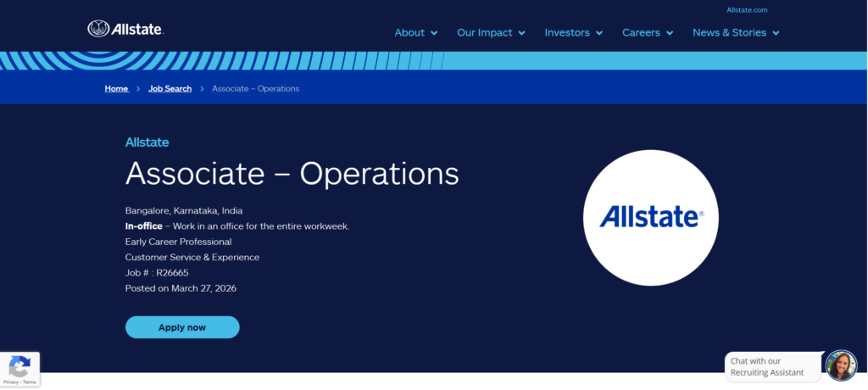
Task: Expand the chevron arrow beside Investors
Action: pyautogui.click(x=599, y=33)
